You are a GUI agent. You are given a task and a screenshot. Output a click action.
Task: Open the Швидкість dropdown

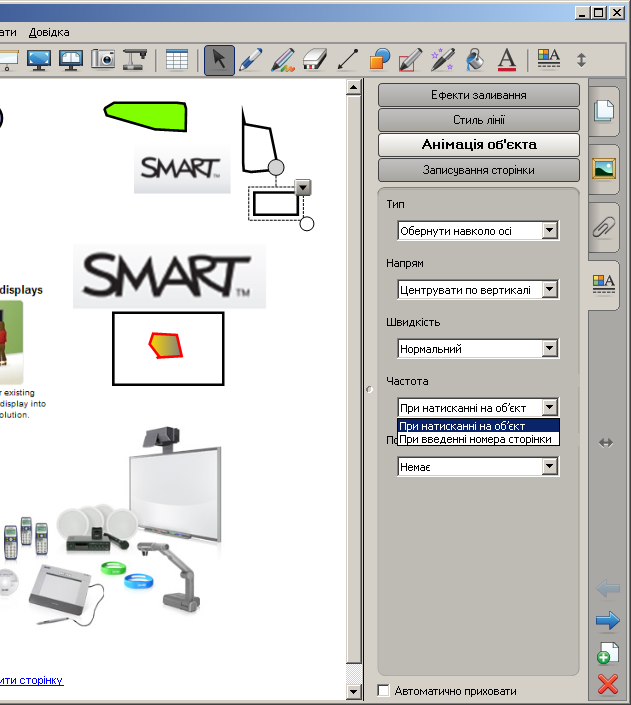pos(478,348)
